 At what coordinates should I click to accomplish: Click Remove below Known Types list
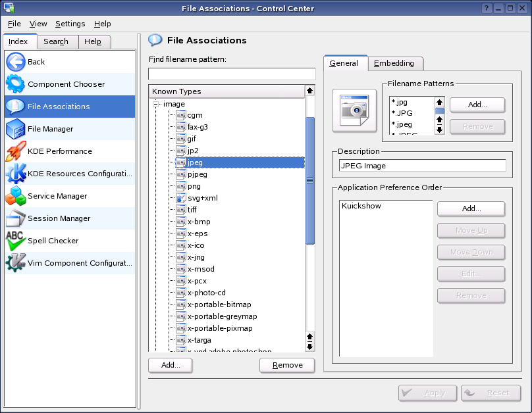coord(287,365)
